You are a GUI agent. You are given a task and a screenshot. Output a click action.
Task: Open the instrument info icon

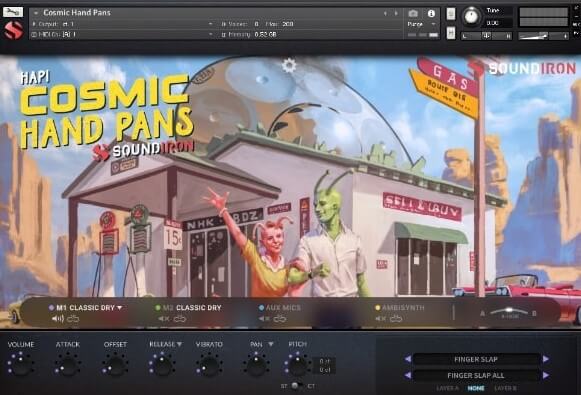pyautogui.click(x=431, y=13)
